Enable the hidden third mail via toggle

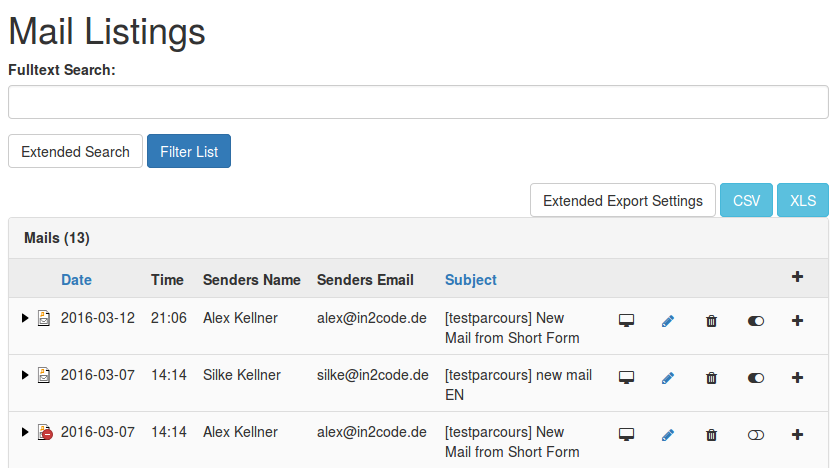[x=756, y=435]
